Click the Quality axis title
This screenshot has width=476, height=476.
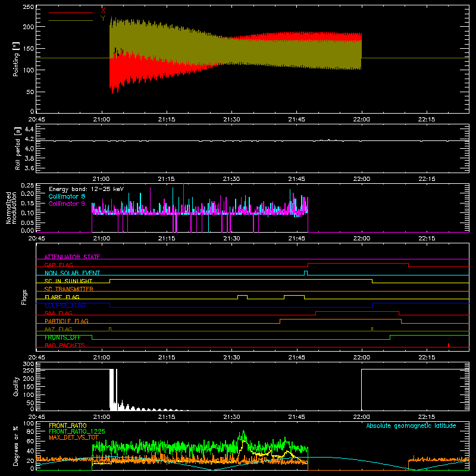[16, 386]
